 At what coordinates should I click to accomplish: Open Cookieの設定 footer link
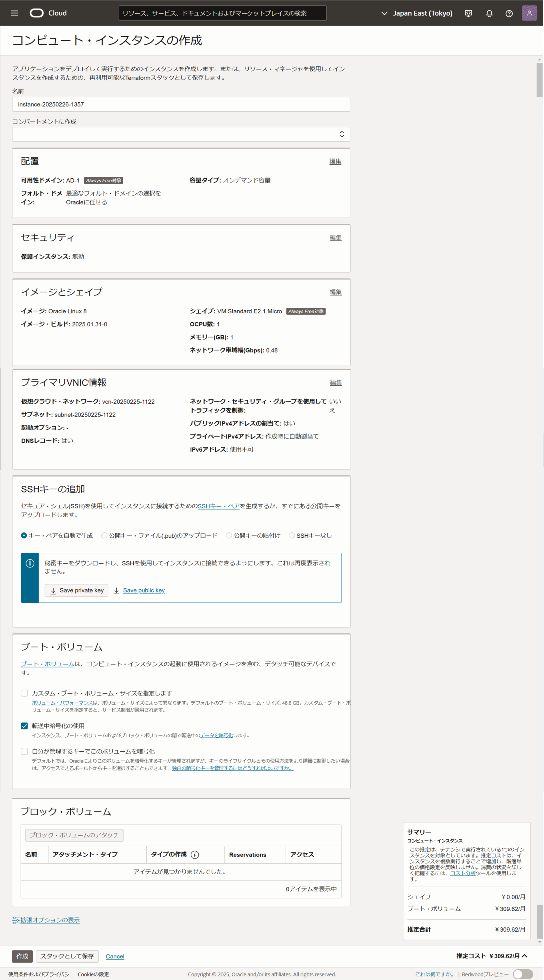[x=93, y=974]
